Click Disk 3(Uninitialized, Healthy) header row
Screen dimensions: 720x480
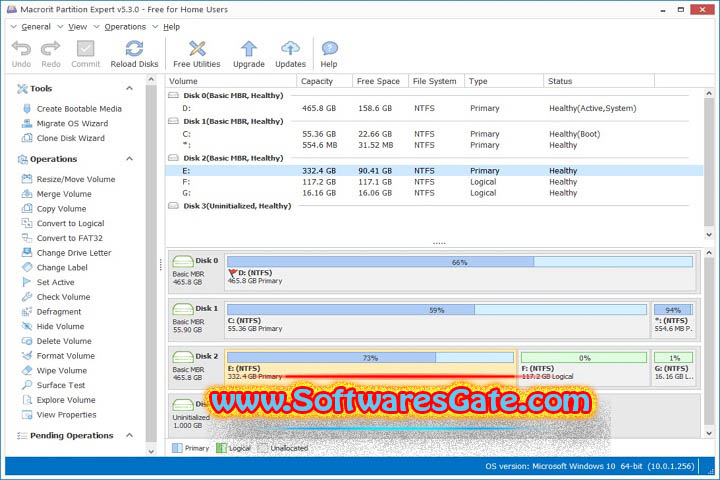tap(434, 206)
